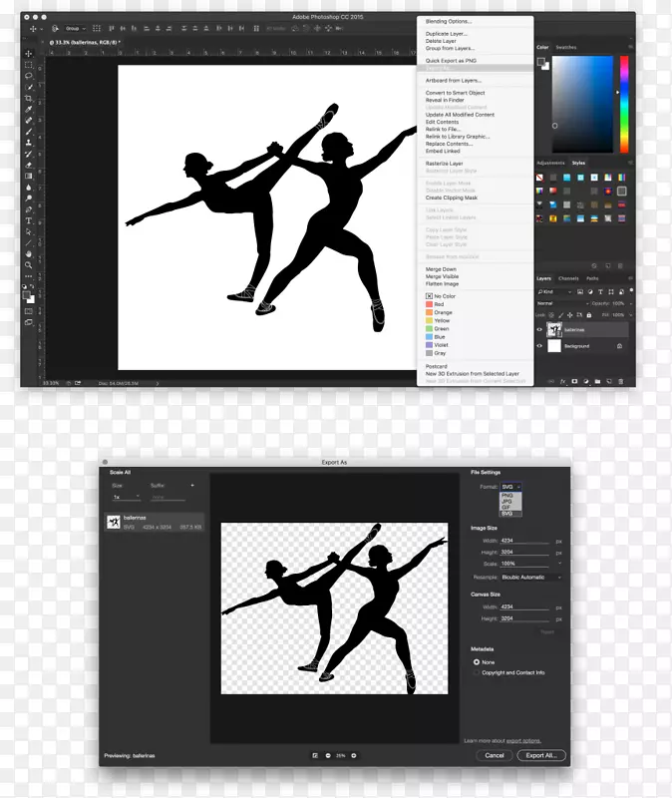Image resolution: width=672 pixels, height=798 pixels.
Task: Select the Rectangular Marquee tool
Action: (x=29, y=65)
